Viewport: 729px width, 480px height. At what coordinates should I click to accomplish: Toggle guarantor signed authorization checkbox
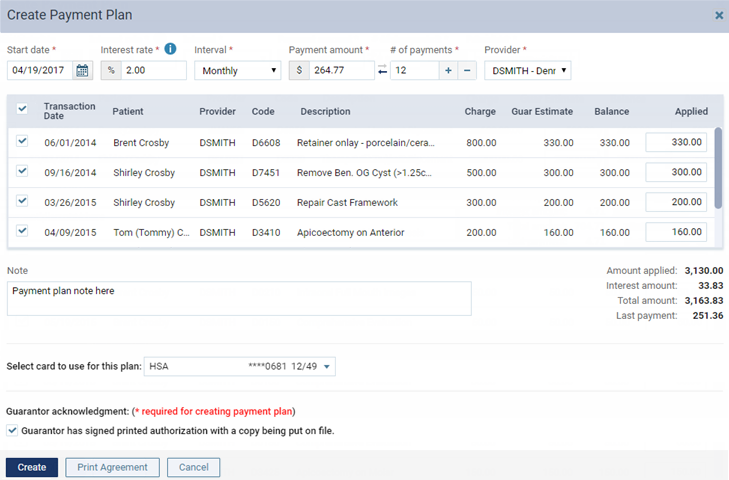12,431
